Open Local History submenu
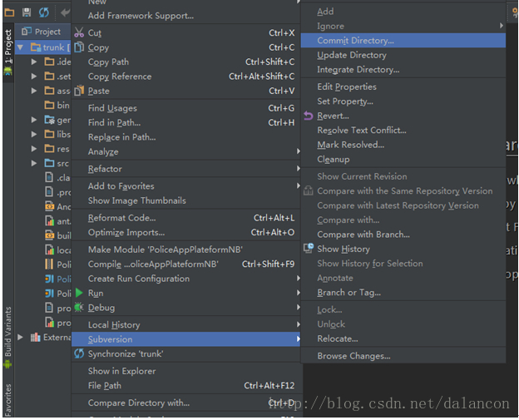The width and height of the screenshot is (519, 420). pyautogui.click(x=185, y=324)
